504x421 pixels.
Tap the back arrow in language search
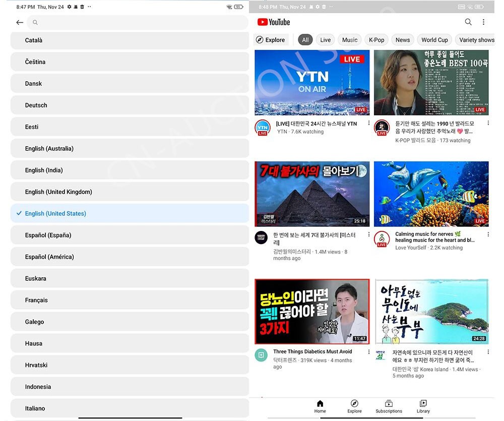[20, 22]
